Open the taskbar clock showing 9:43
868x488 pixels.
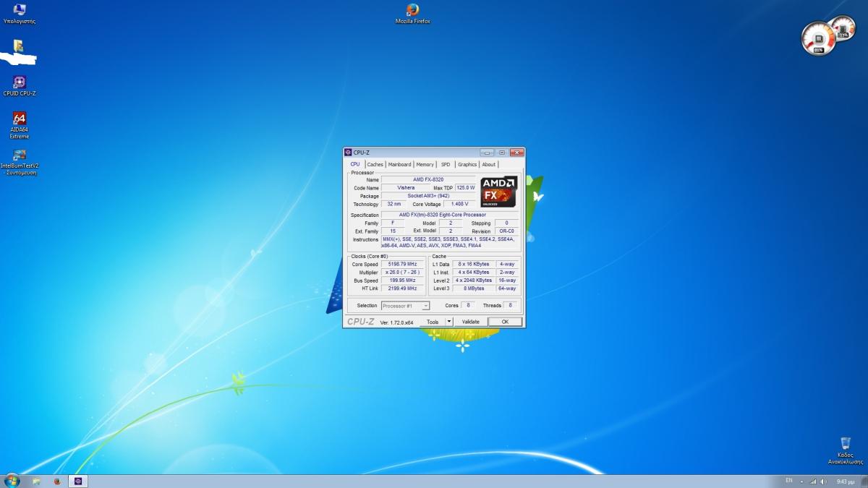pyautogui.click(x=844, y=481)
